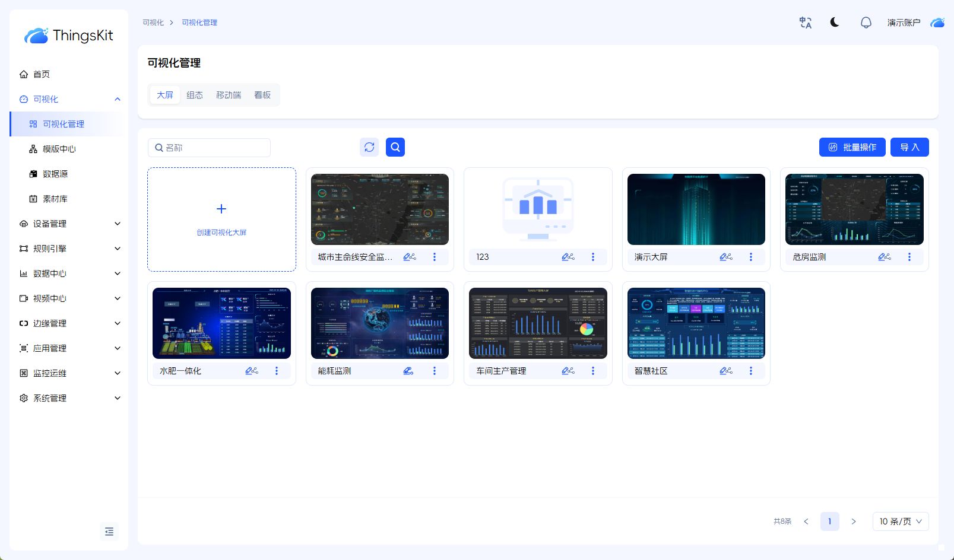Expand 边缘管理 sidebar menu
Viewport: 954px width, 560px height.
[x=69, y=323]
